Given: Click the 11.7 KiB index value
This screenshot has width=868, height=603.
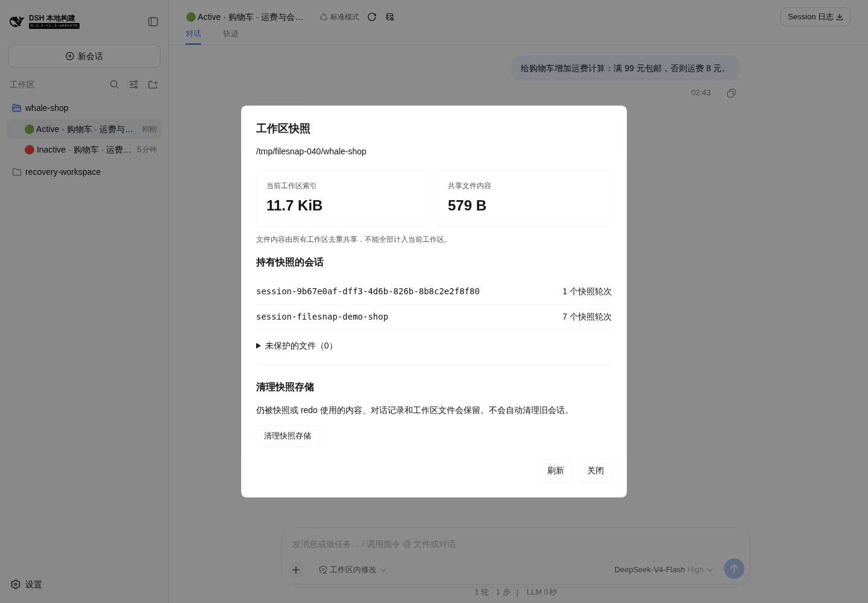Looking at the screenshot, I should 294,206.
